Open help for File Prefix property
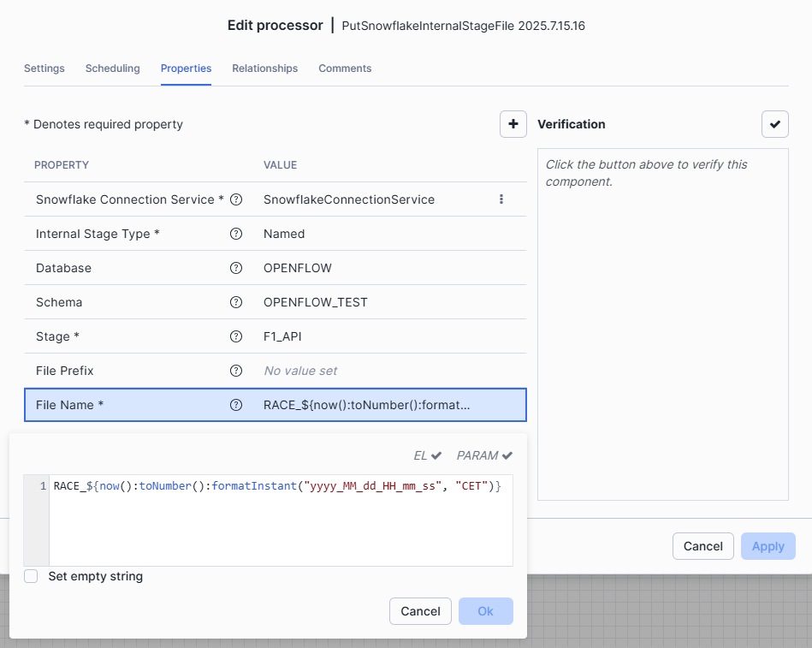The image size is (812, 648). (236, 371)
